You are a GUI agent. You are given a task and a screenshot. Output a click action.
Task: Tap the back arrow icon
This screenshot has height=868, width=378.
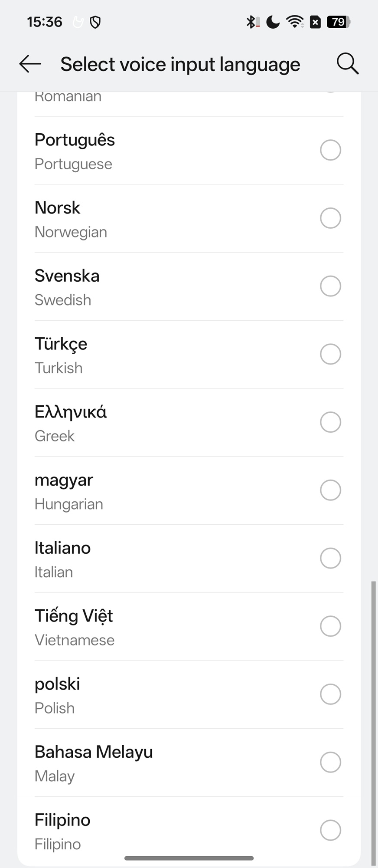tap(30, 64)
